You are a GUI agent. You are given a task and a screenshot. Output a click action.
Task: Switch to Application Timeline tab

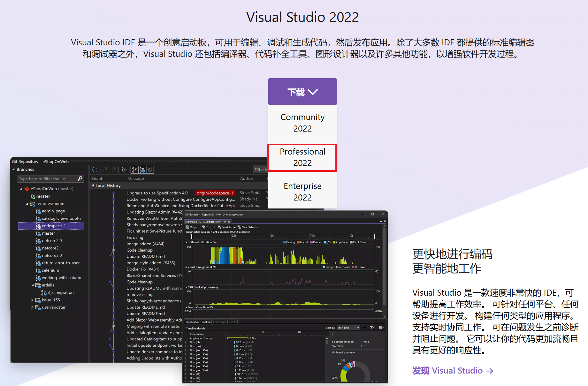[198, 322]
